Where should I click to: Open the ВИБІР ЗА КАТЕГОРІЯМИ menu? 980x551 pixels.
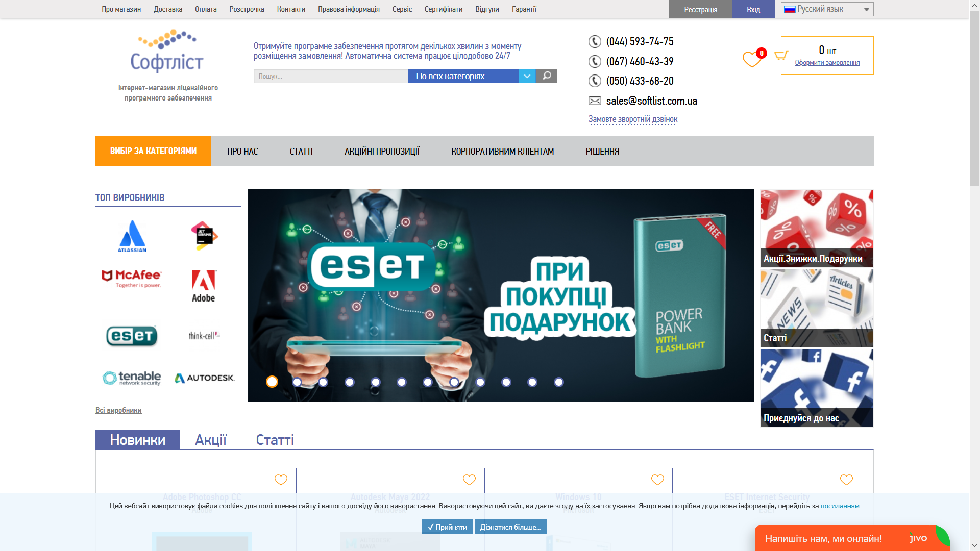tap(153, 151)
